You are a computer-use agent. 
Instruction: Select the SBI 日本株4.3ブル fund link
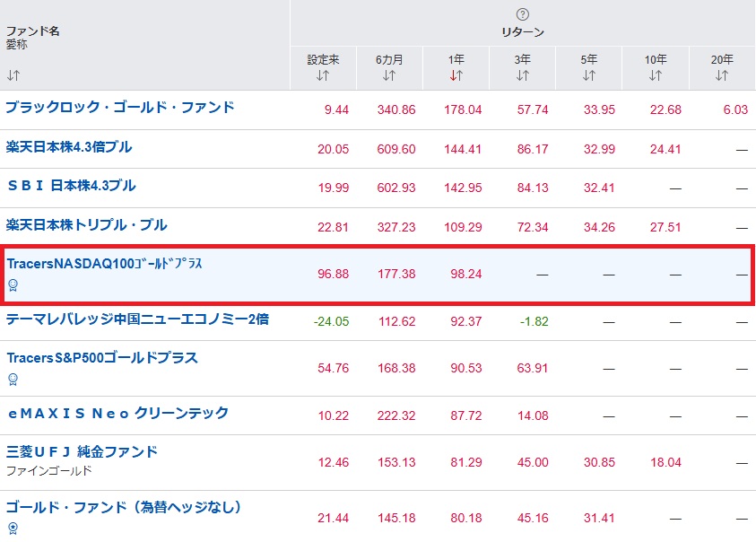(72, 186)
